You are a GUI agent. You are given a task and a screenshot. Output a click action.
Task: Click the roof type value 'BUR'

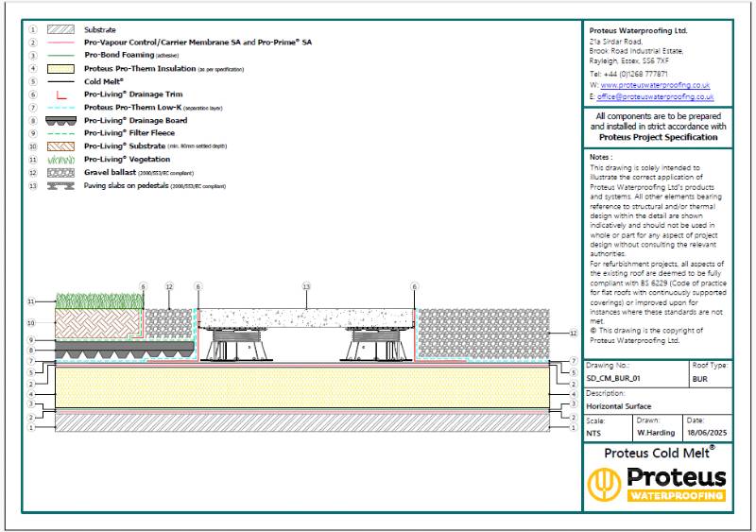700,379
